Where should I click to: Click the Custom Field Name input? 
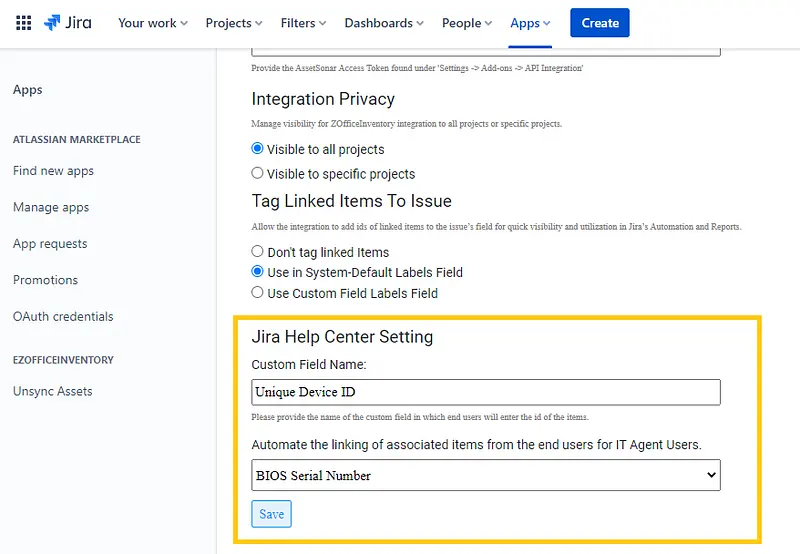(486, 392)
